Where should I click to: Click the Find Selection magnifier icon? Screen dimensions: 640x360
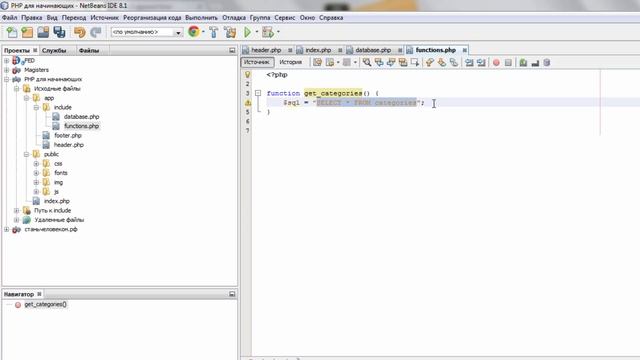click(x=367, y=62)
